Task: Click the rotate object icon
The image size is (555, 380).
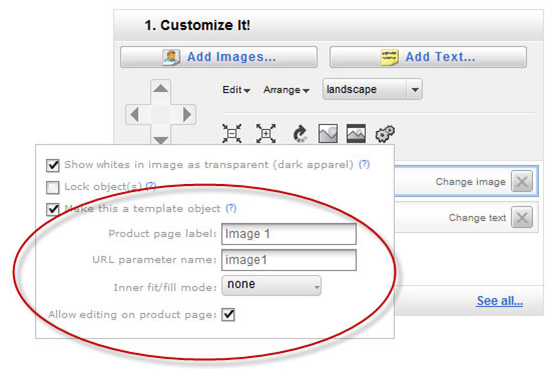Action: (x=300, y=134)
